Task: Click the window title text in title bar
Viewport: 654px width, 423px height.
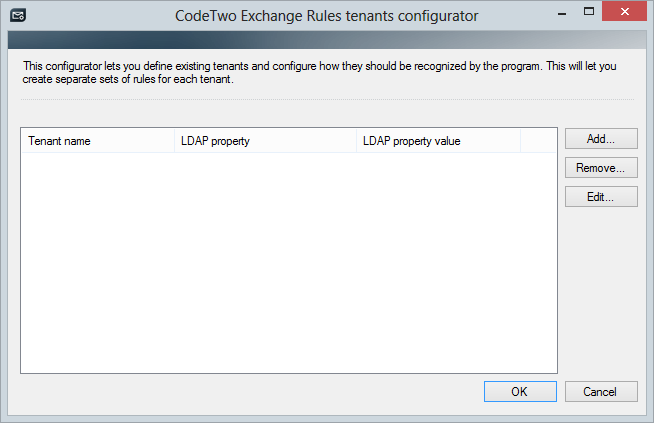Action: 327,16
